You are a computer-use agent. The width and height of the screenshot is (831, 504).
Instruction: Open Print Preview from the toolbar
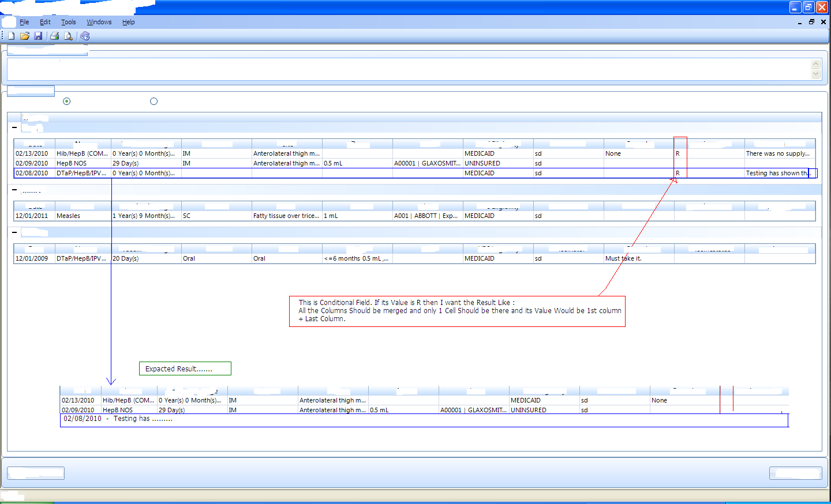pyautogui.click(x=69, y=36)
